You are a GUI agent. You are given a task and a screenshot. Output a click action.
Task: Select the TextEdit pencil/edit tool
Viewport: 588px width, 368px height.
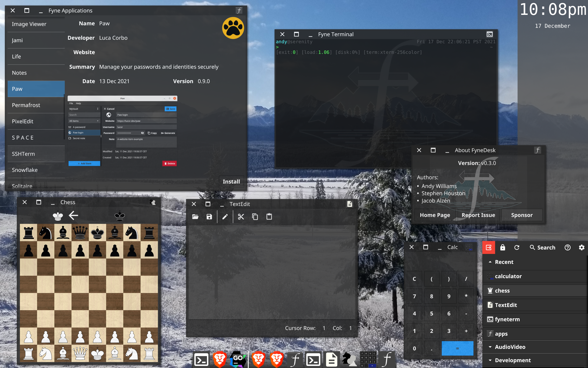click(225, 216)
